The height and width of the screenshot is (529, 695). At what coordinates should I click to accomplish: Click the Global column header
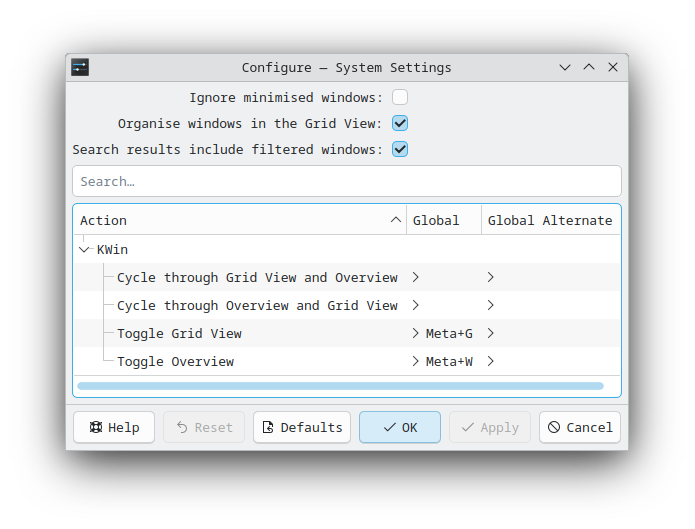[x=444, y=220]
